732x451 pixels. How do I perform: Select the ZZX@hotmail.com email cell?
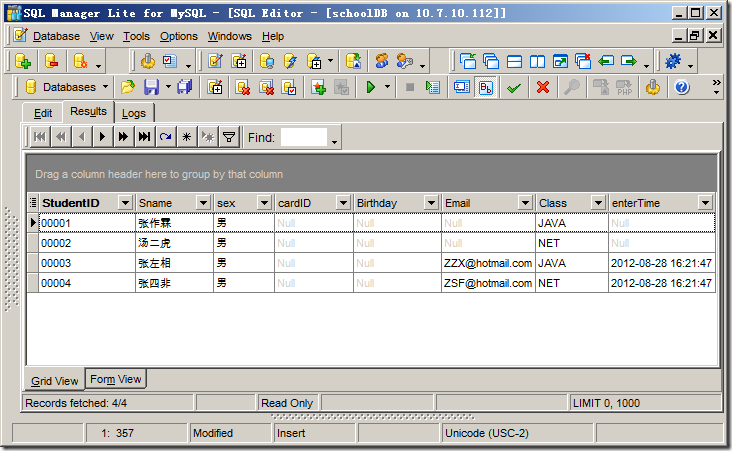pos(488,263)
